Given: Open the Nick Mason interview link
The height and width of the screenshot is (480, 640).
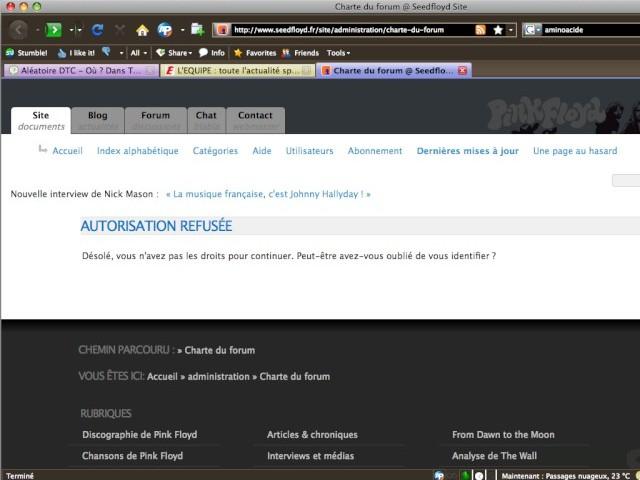Looking at the screenshot, I should tap(268, 194).
